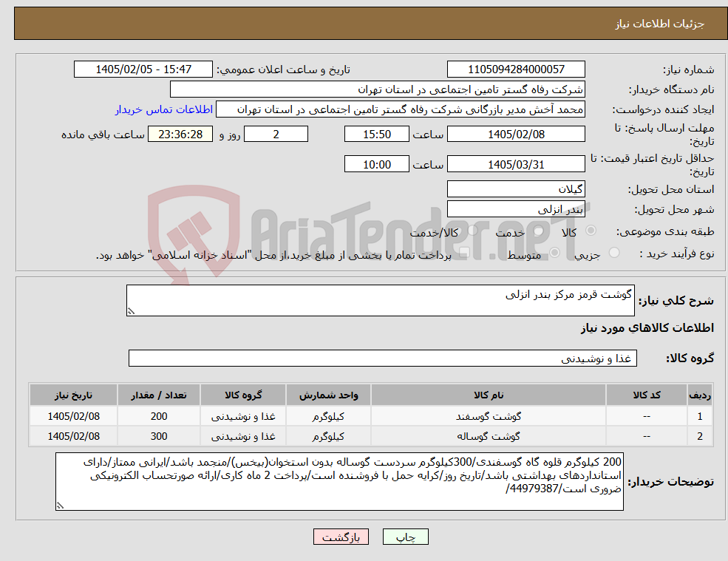Select the کالا radio button
Viewport: 728px width, 561px height.
point(591,231)
